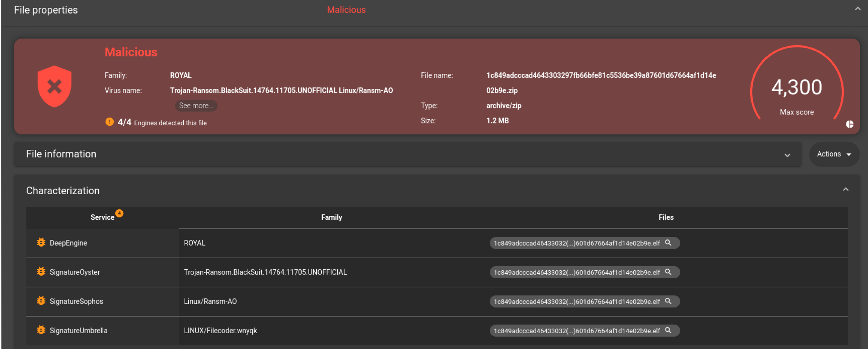Image resolution: width=868 pixels, height=349 pixels.
Task: Click the bug icon next to SignatureSophos
Action: click(x=41, y=301)
